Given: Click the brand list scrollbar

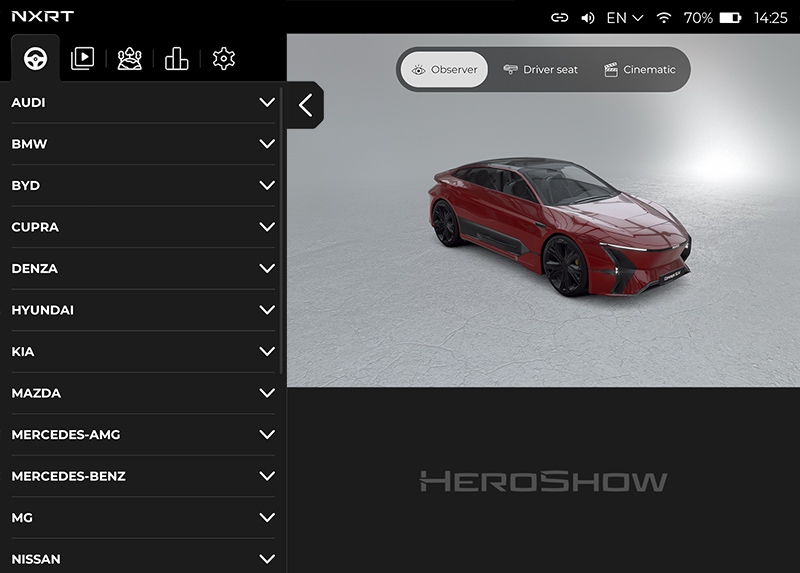Looking at the screenshot, I should (x=281, y=231).
